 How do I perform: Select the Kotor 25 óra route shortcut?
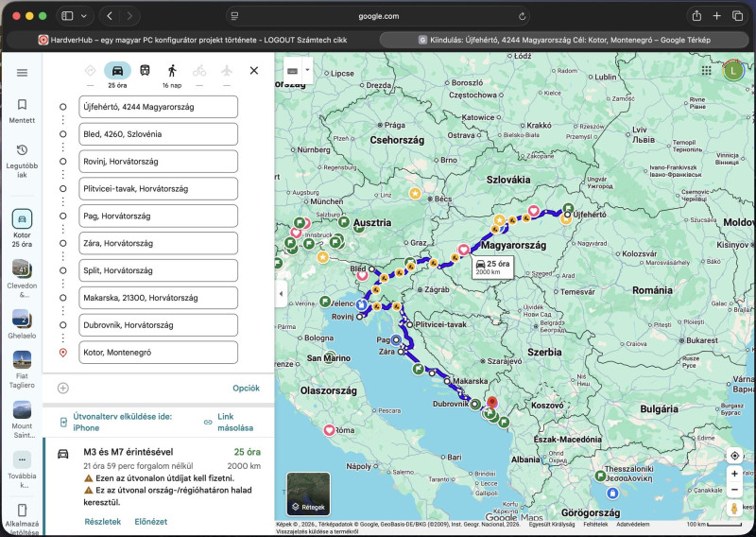tap(22, 228)
